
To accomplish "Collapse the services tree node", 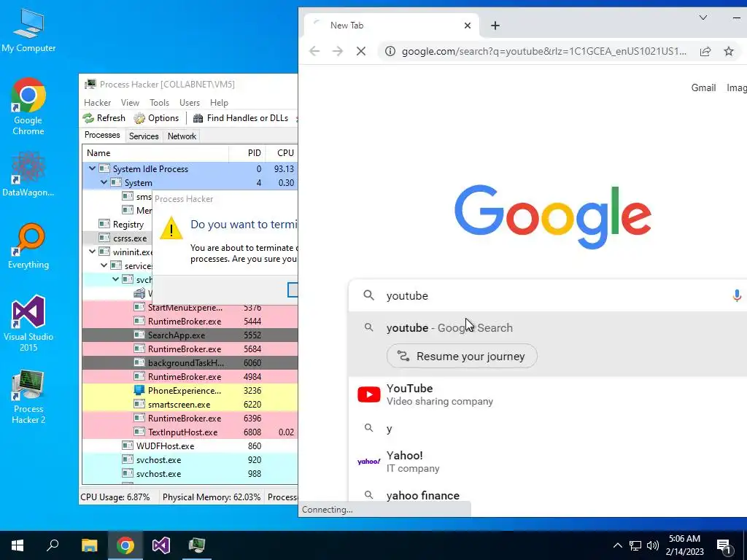I will click(x=104, y=265).
